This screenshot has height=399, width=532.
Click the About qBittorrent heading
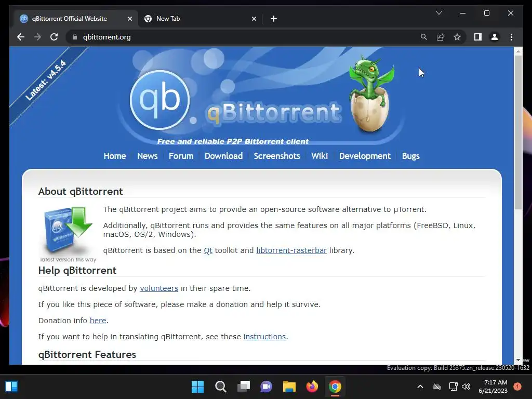(x=81, y=191)
